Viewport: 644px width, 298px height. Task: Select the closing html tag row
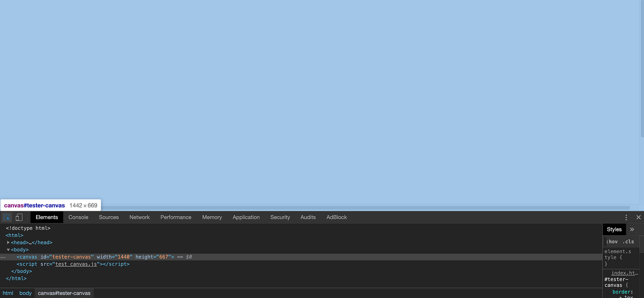click(301, 278)
